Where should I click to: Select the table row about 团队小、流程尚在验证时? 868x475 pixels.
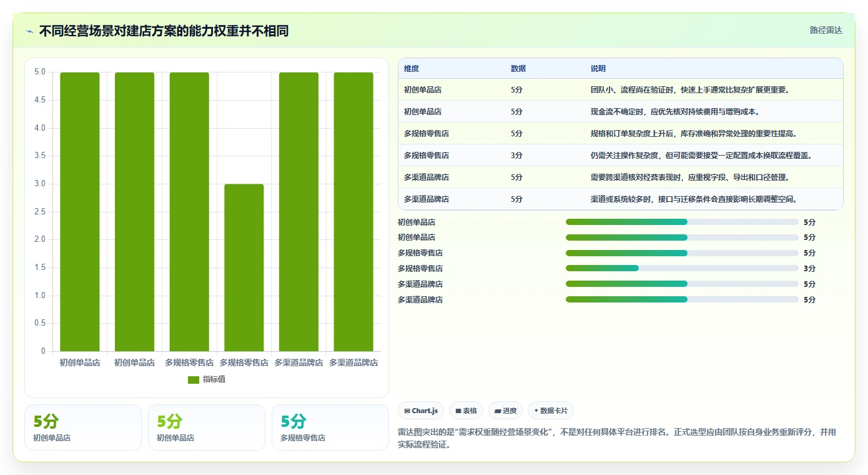click(620, 89)
